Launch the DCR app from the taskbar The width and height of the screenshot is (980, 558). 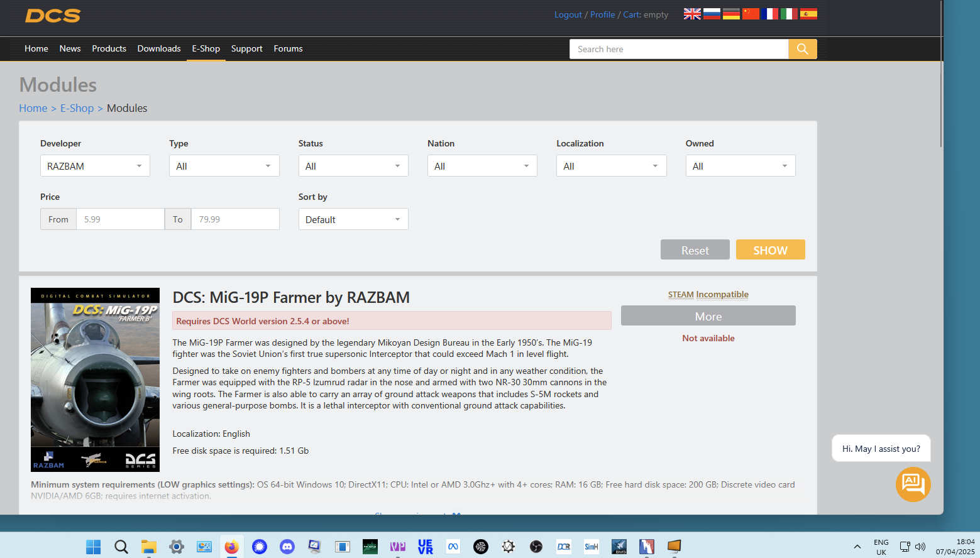564,547
